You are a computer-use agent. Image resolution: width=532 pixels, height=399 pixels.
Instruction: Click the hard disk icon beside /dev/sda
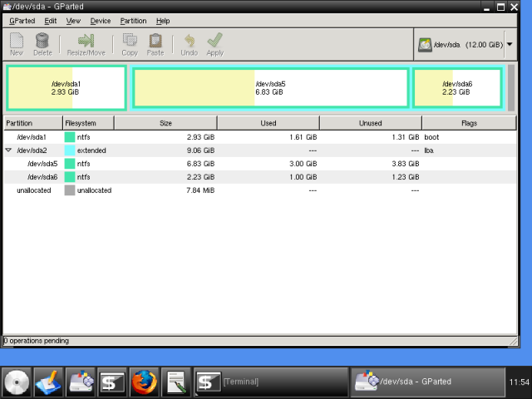pos(425,45)
